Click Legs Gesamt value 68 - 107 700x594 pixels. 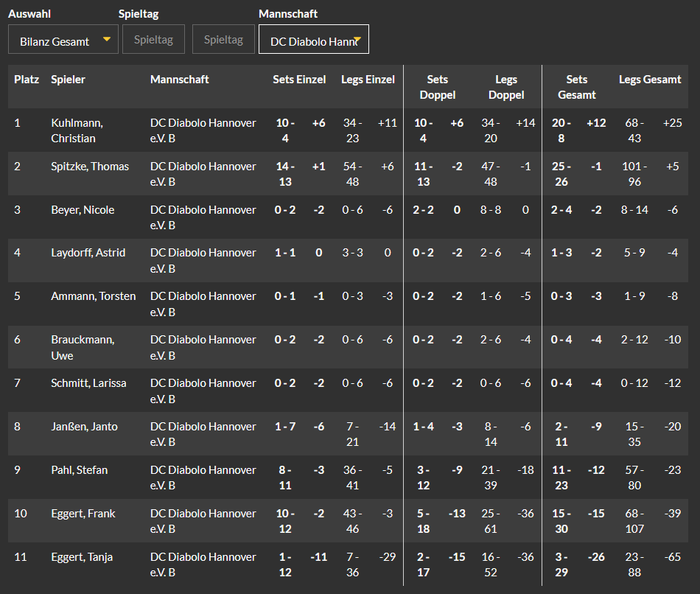pos(634,521)
